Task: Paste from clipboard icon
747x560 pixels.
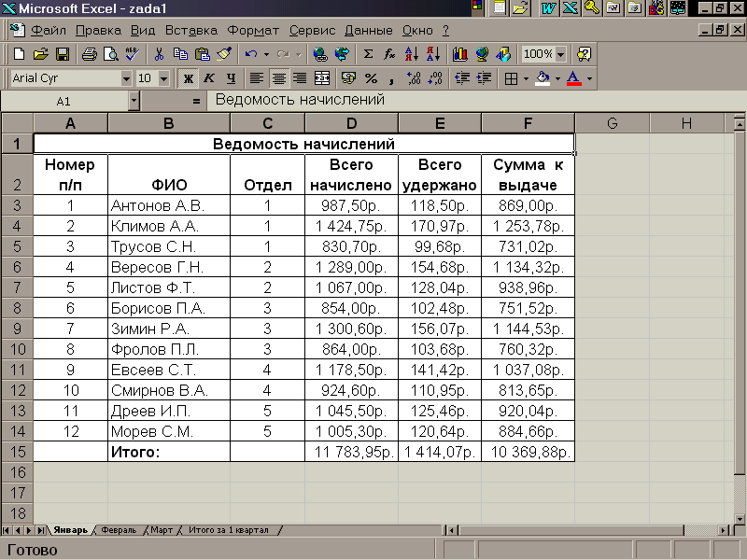Action: (x=203, y=54)
